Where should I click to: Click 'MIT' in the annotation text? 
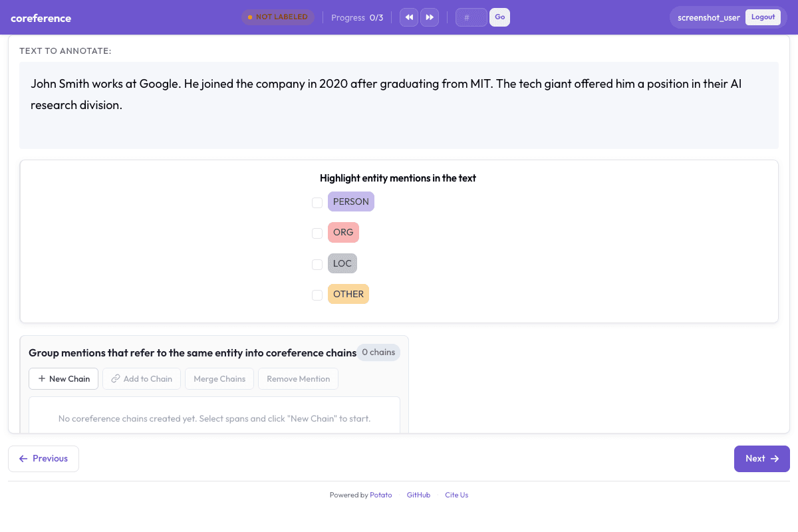[x=481, y=84]
